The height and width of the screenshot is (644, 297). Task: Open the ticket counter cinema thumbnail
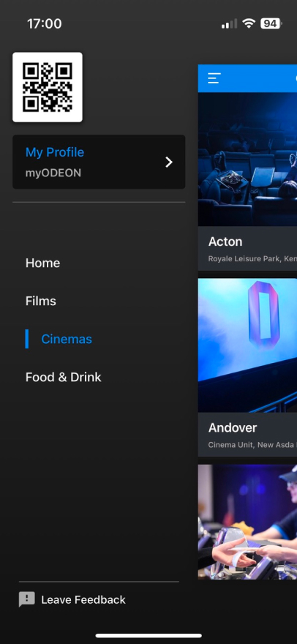[x=247, y=522]
